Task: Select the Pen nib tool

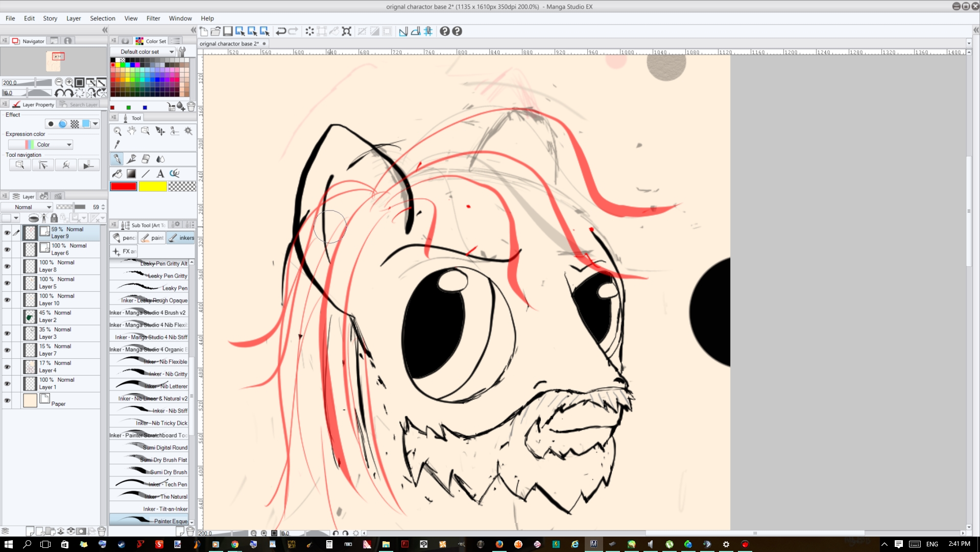Action: click(x=117, y=159)
